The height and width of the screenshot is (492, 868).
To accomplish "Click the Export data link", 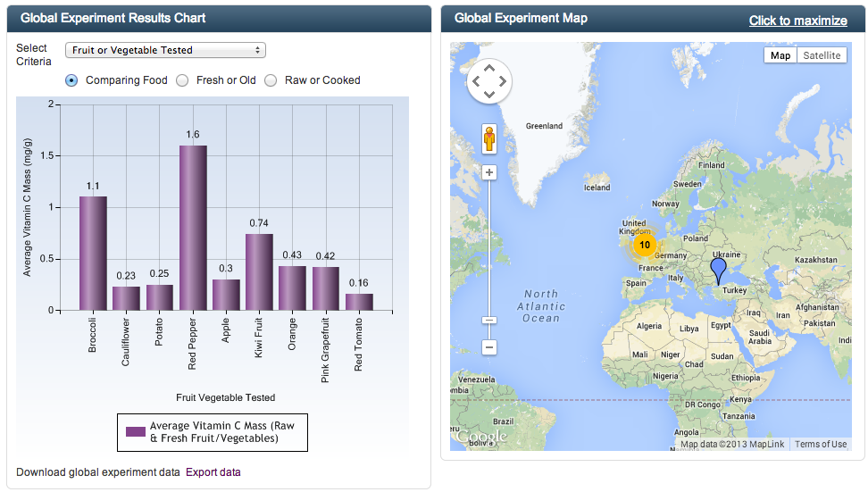I will (x=213, y=472).
